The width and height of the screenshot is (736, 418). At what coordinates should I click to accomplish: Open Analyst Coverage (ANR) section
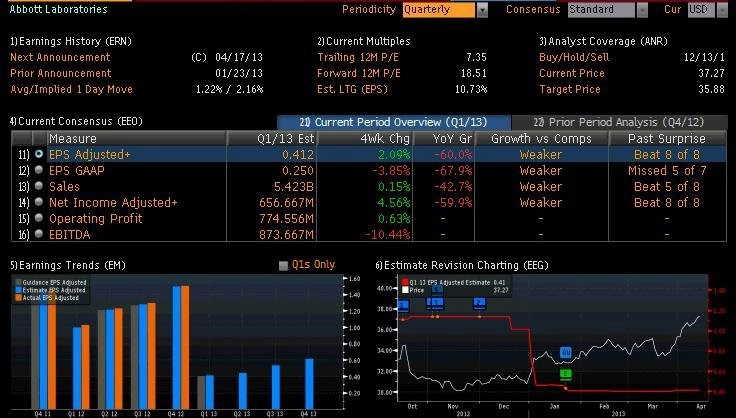[x=603, y=41]
